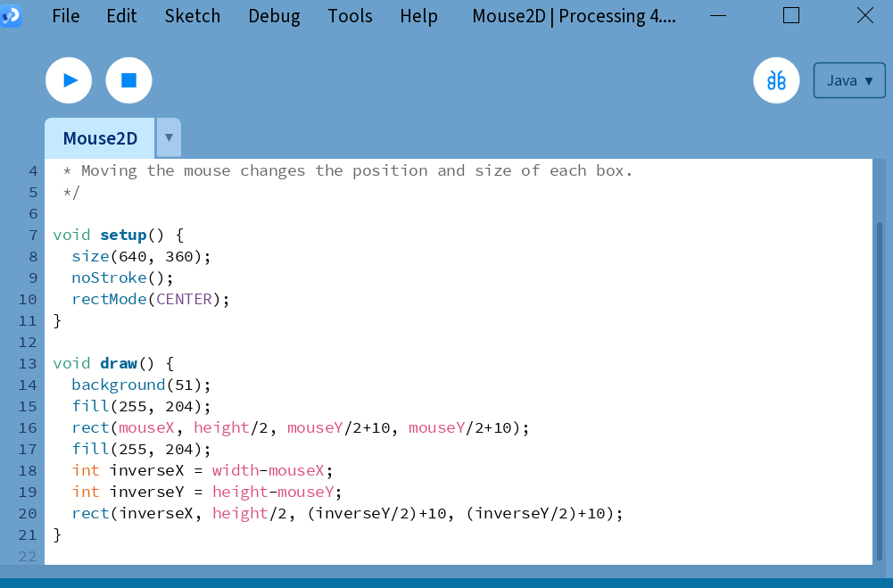Click on 'CENTER' constant in rectMode
893x588 pixels.
pyautogui.click(x=184, y=299)
